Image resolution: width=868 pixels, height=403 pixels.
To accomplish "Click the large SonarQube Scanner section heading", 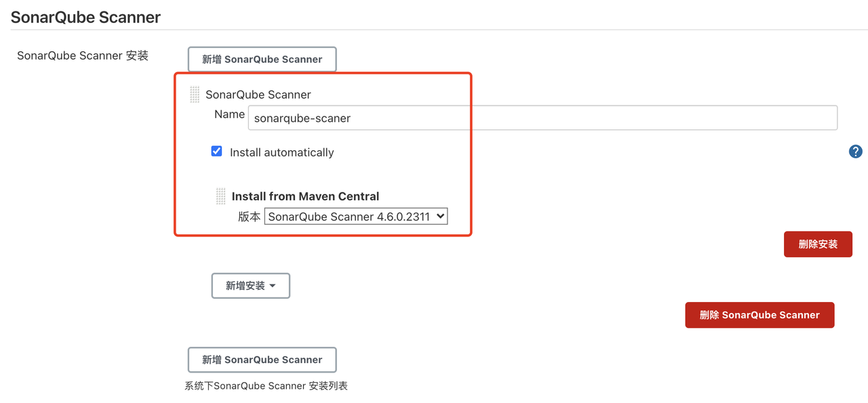I will (86, 18).
